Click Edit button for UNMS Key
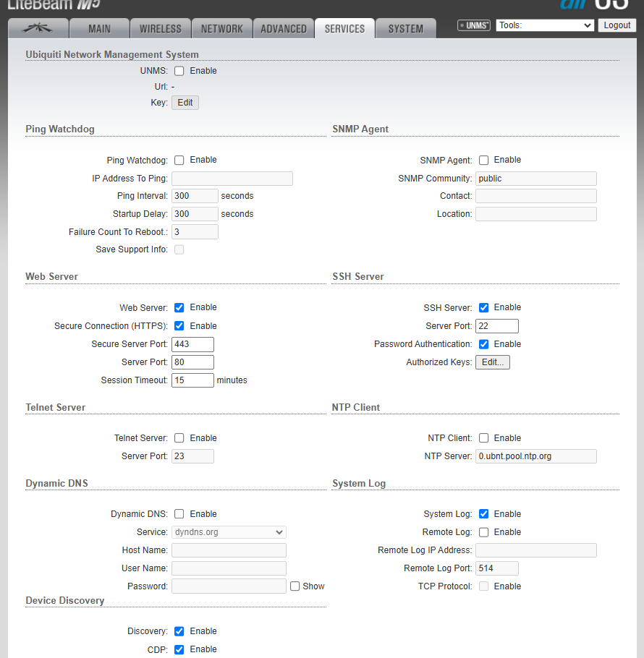The height and width of the screenshot is (658, 644). click(x=185, y=103)
